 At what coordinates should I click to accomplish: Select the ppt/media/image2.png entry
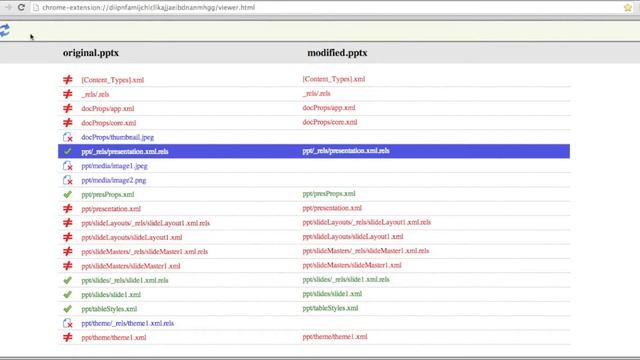113,180
